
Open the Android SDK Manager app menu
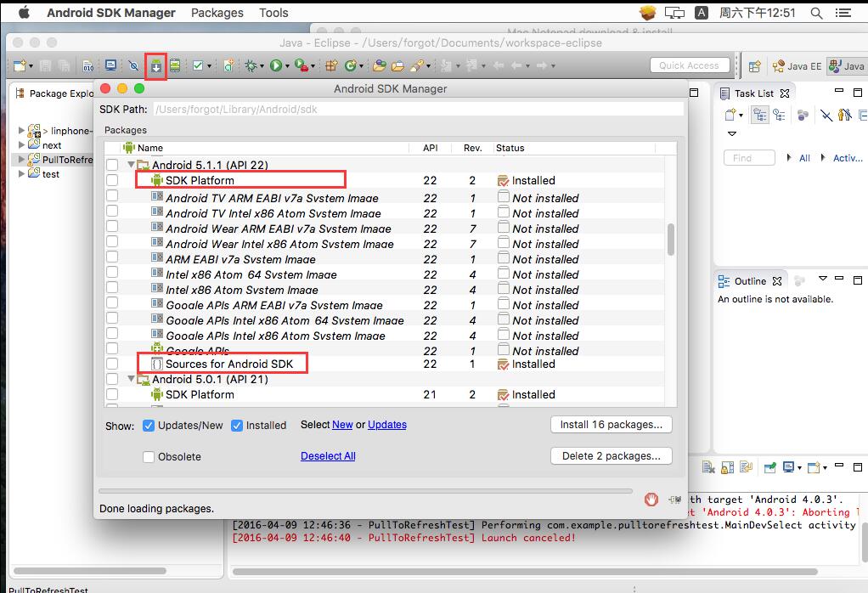point(110,13)
